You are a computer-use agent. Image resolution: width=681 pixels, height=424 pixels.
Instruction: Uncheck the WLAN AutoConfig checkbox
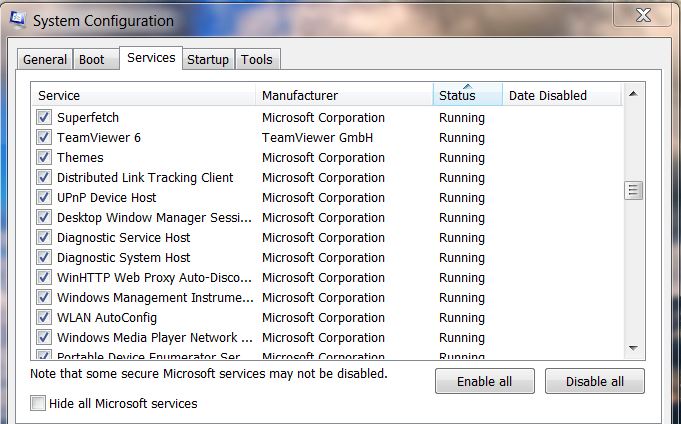44,317
